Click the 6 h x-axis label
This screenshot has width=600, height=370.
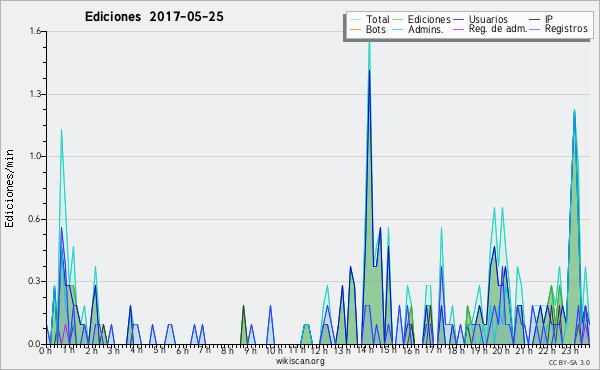click(182, 350)
